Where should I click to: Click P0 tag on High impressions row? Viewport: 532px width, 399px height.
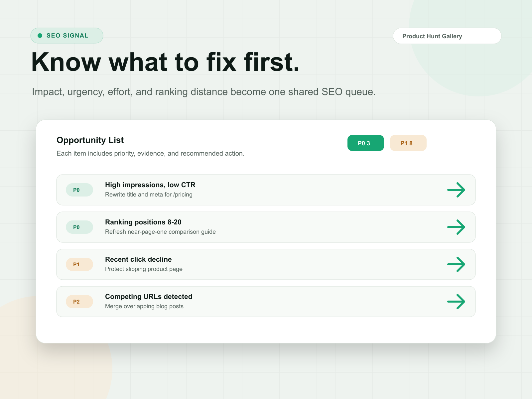[x=79, y=190]
